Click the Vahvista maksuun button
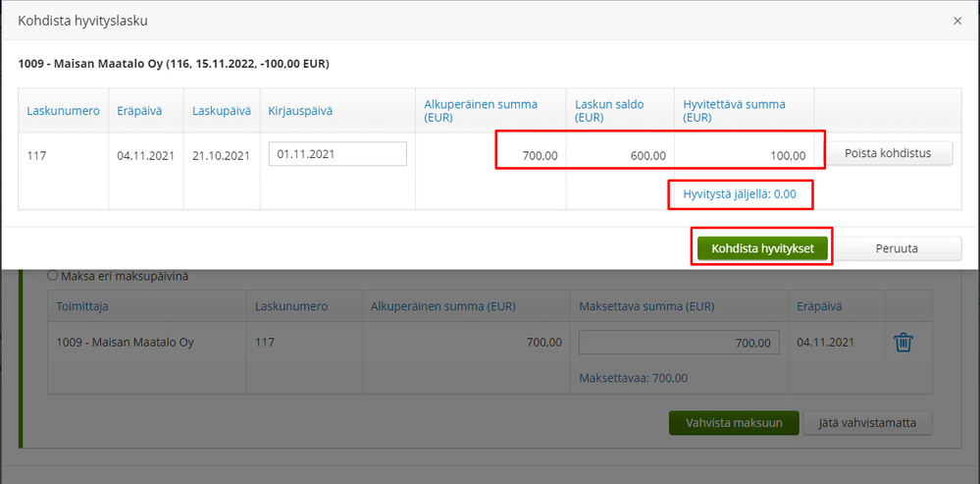 click(x=735, y=423)
